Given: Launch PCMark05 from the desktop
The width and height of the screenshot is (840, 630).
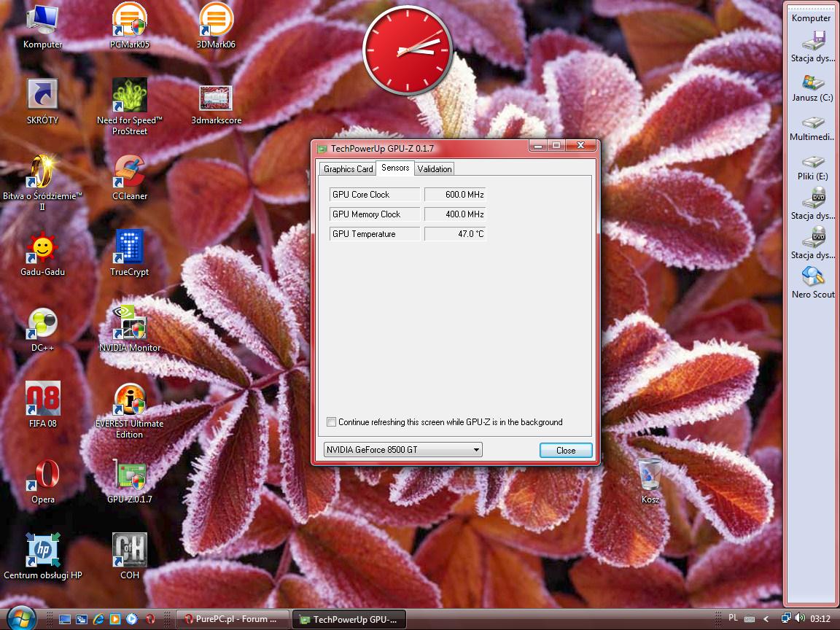Looking at the screenshot, I should click(130, 26).
